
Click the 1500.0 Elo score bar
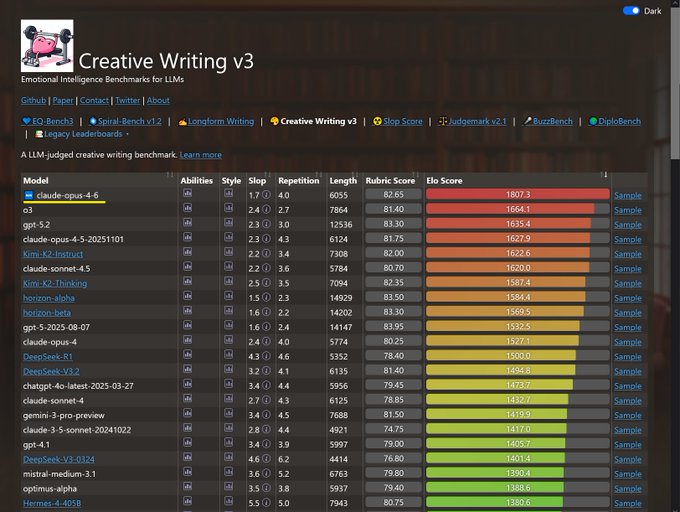pos(517,355)
